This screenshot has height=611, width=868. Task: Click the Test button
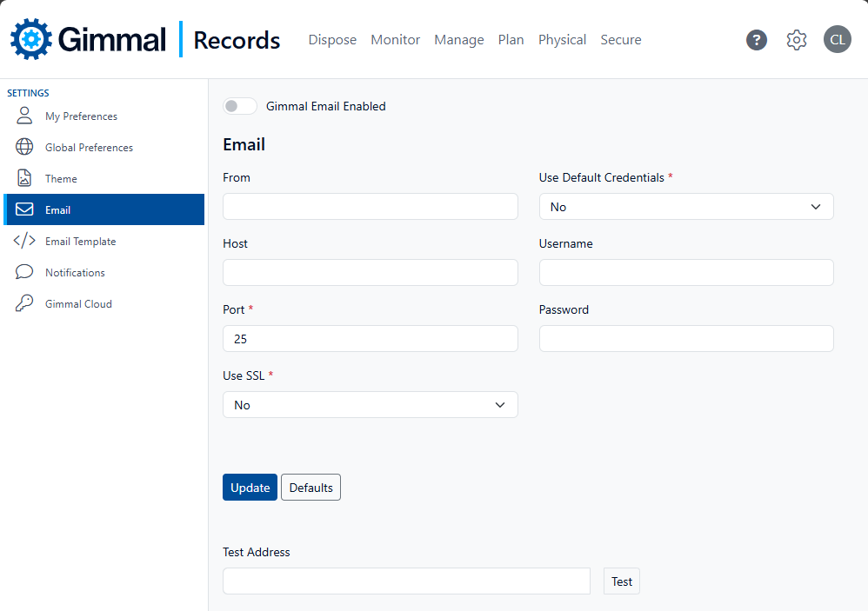click(x=622, y=581)
